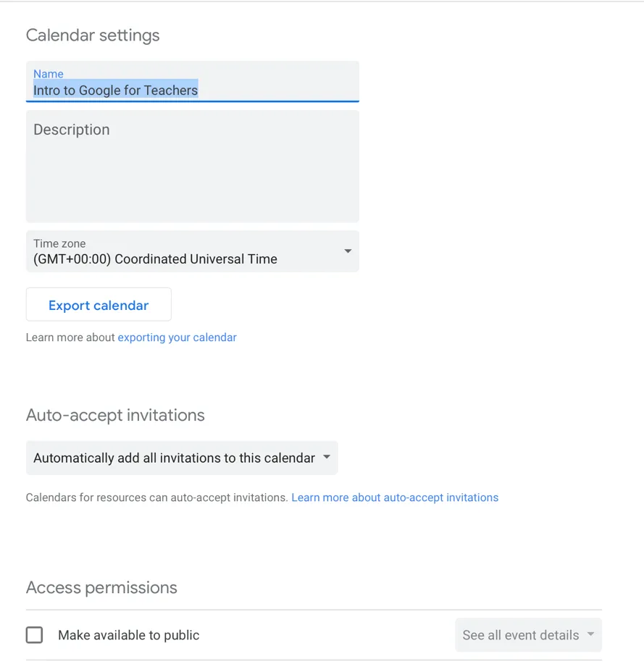Screen dimensions: 644x672
Task: Click the small "Name" field label
Action: tap(49, 74)
